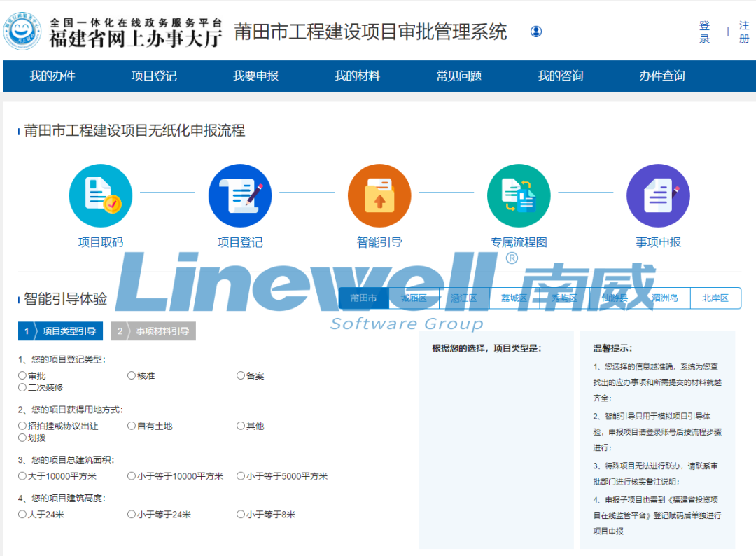
Task: Click the 注册 link
Action: pyautogui.click(x=743, y=32)
